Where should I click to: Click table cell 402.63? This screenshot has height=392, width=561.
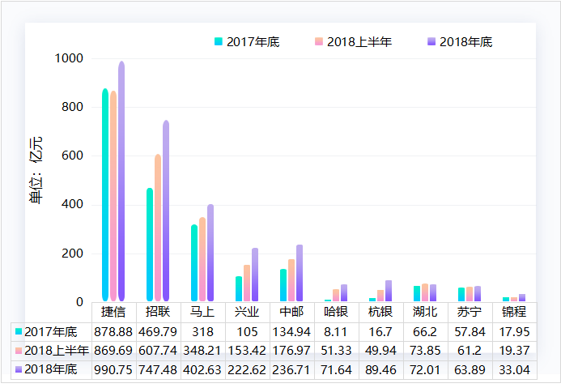(x=203, y=369)
